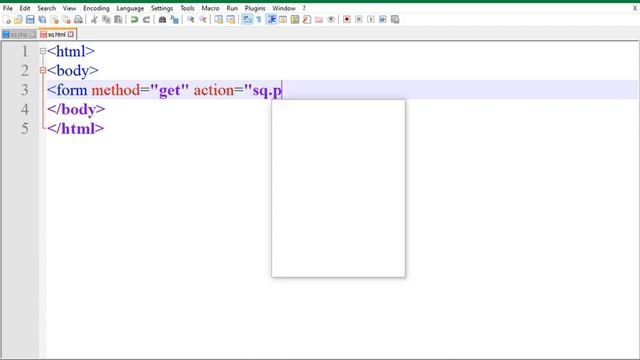Create a new document with New icon
The image size is (640, 360).
(x=6, y=20)
